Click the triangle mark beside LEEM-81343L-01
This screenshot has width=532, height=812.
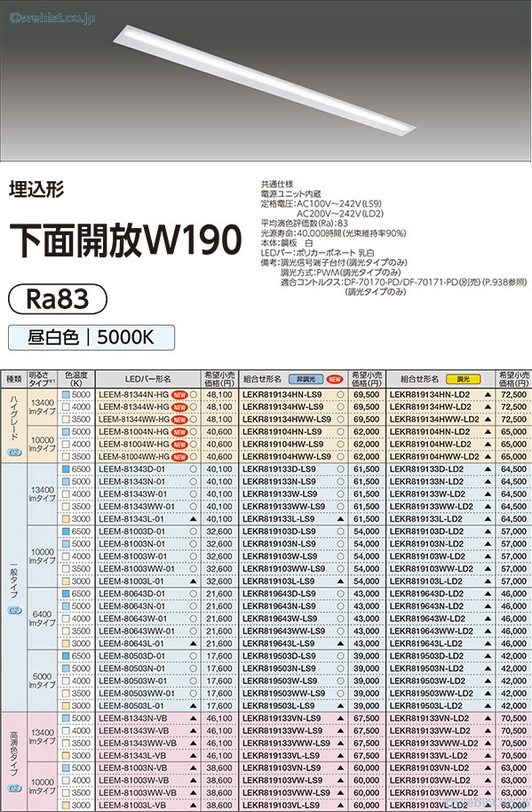click(193, 519)
